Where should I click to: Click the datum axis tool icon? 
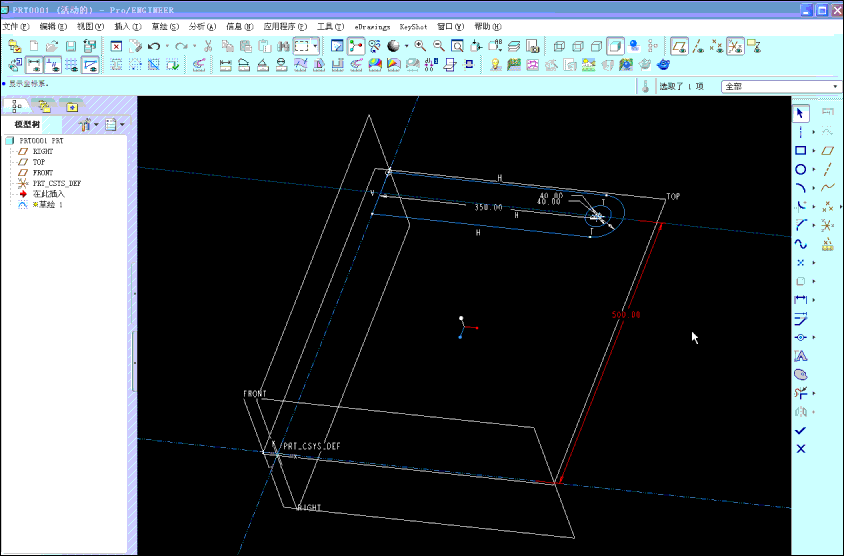[828, 170]
